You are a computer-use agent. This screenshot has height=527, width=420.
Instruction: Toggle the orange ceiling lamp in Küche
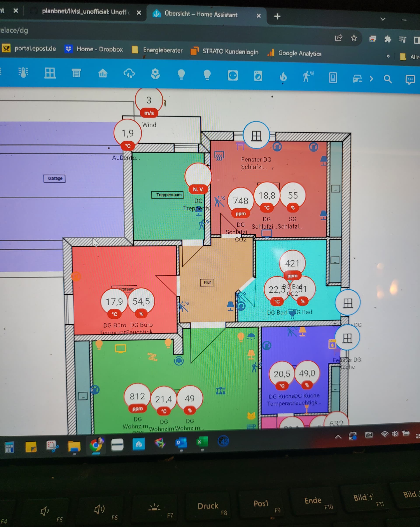pos(302,331)
